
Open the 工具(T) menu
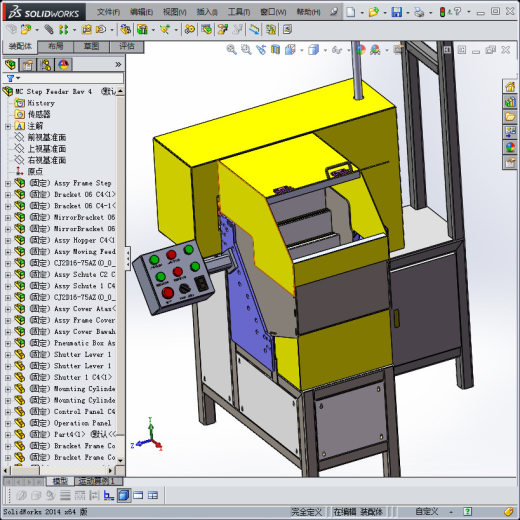(239, 12)
